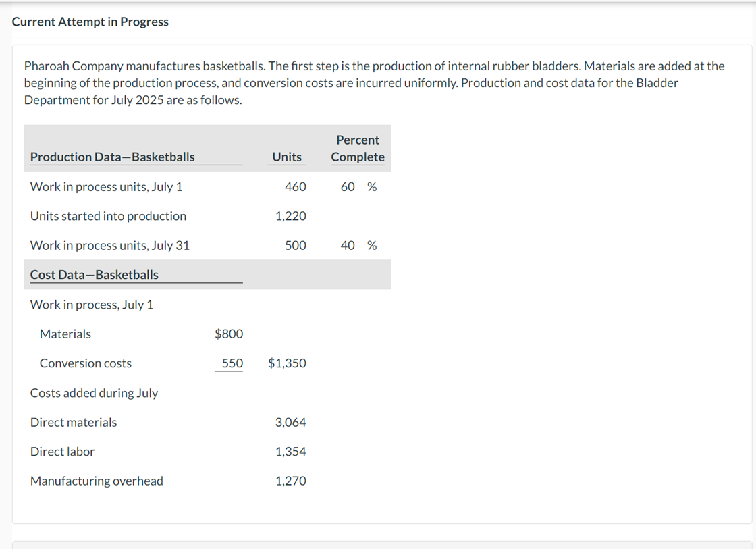
Task: Select the manufacturing overhead value 1,270
Action: coord(290,481)
